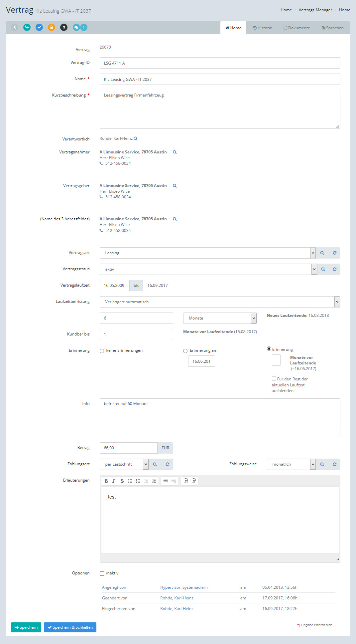Viewport: 356px width, 644px height.
Task: Check the 'inaktiv' option checkbox
Action: coord(102,573)
